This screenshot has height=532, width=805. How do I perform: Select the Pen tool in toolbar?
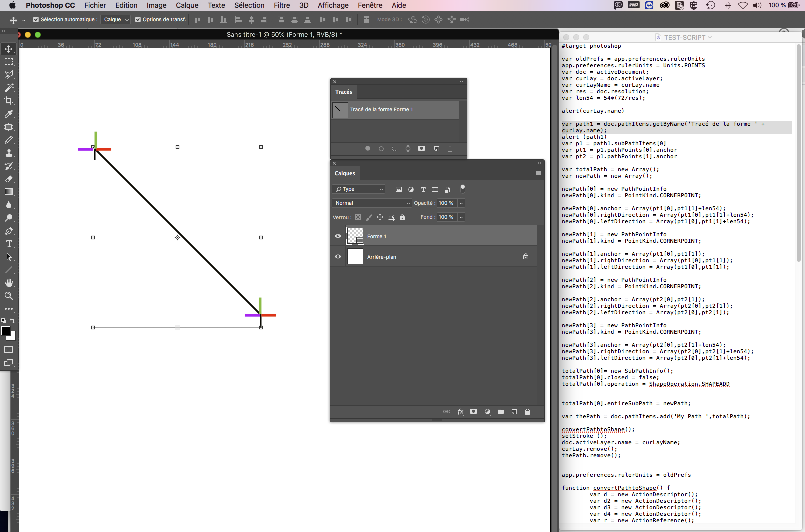pyautogui.click(x=9, y=231)
